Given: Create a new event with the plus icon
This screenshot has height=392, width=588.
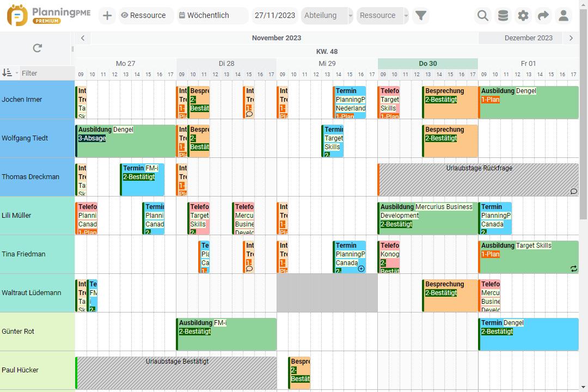Looking at the screenshot, I should [107, 15].
